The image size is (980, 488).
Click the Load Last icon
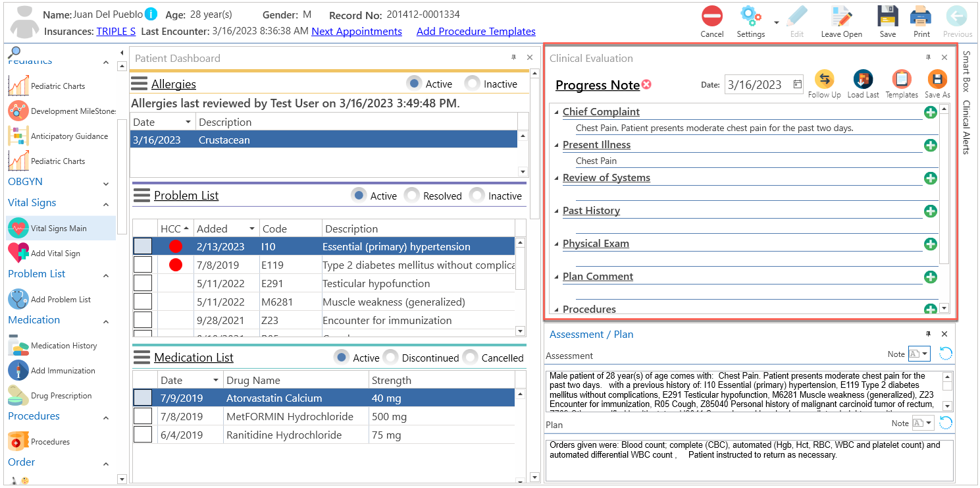point(863,84)
